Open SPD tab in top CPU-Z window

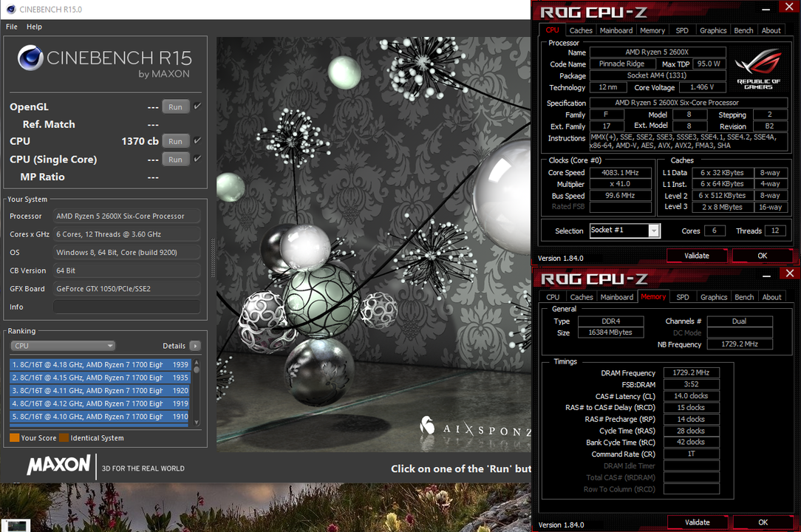(682, 30)
